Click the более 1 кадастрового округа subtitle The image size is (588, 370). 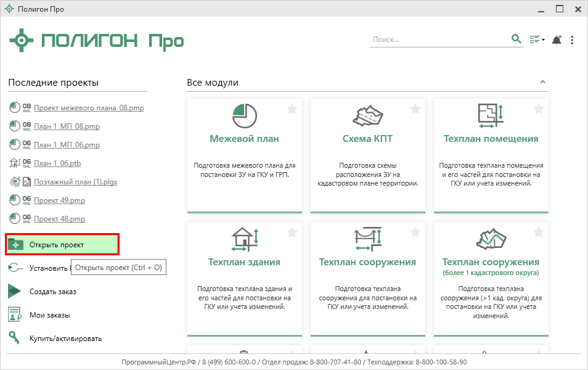[491, 273]
